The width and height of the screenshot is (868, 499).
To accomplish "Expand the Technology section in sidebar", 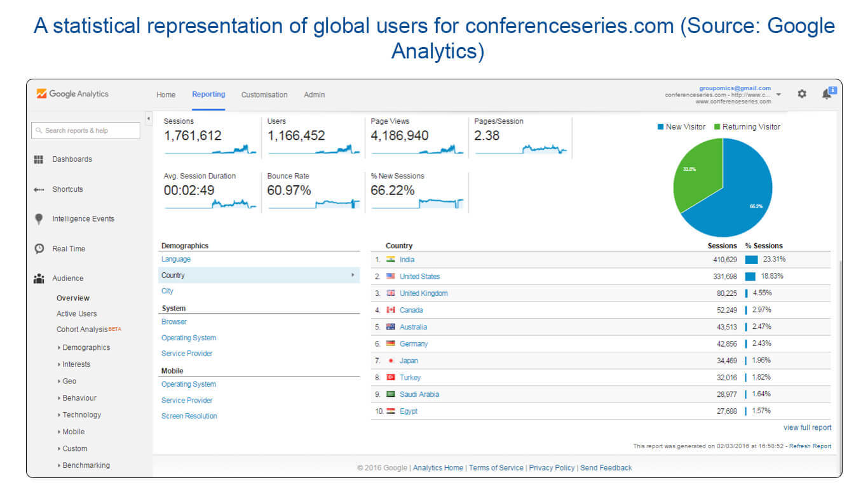I will click(81, 415).
